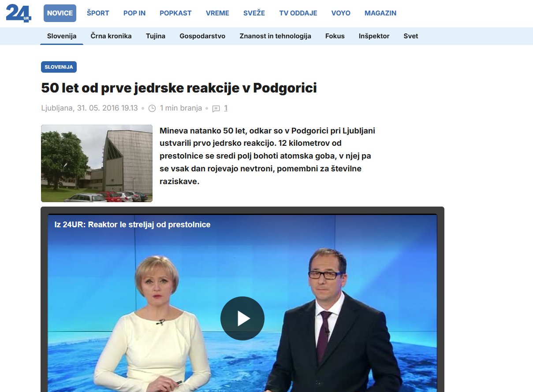Switch to Fokus tab

335,36
